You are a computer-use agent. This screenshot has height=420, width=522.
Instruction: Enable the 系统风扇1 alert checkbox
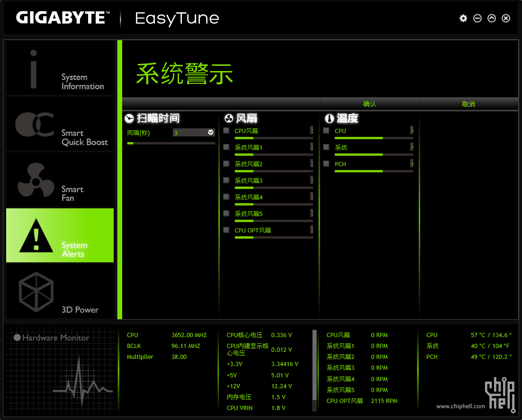click(226, 147)
